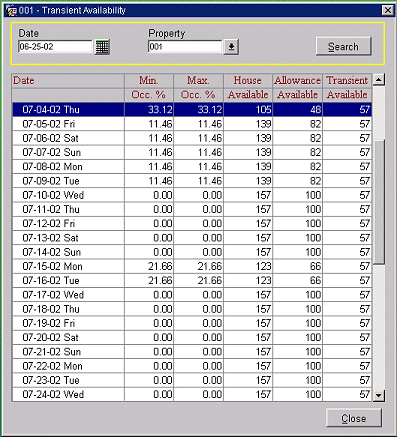Click the Search button

343,46
